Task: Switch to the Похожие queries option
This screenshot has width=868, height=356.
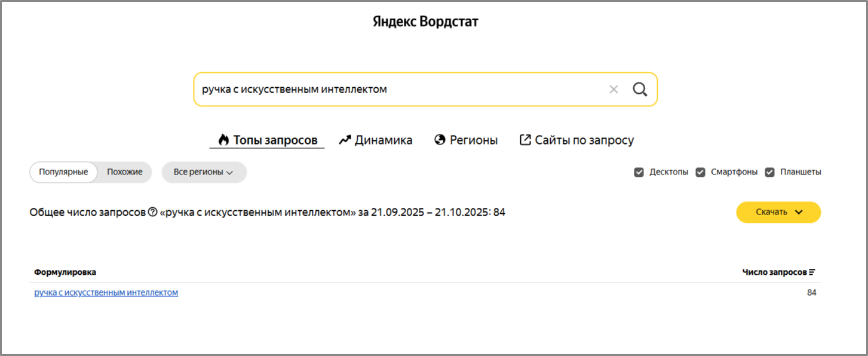Action: point(125,172)
